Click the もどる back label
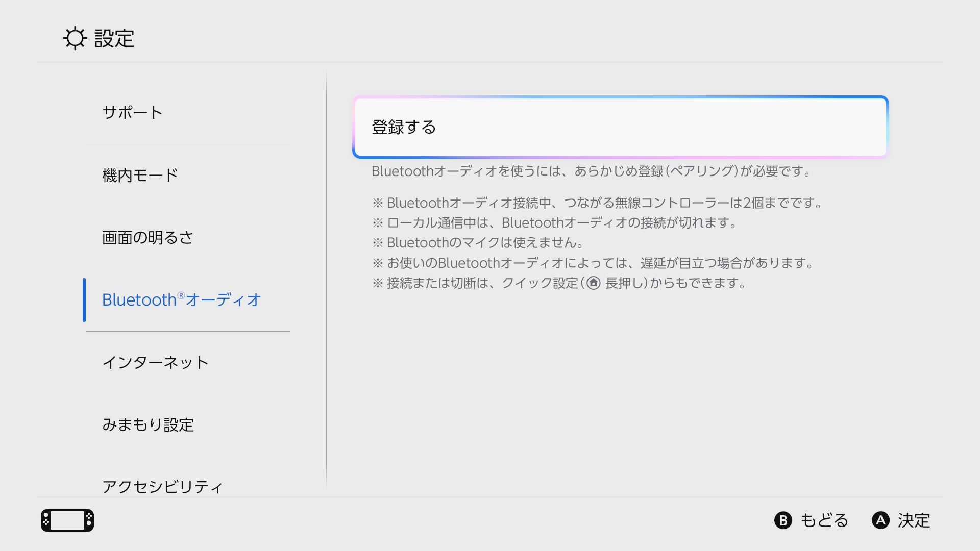The height and width of the screenshot is (551, 980). pyautogui.click(x=824, y=520)
